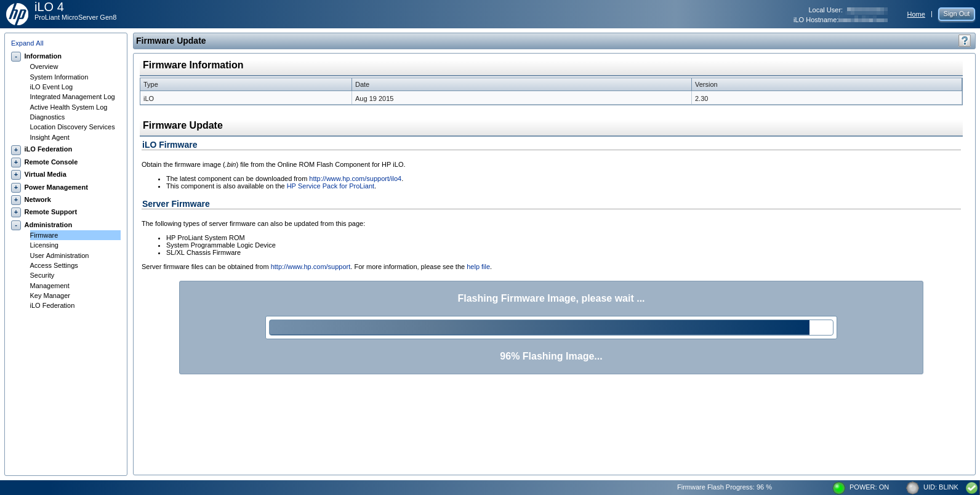Open the Overview page
Screen dimensions: 980x495
44,66
